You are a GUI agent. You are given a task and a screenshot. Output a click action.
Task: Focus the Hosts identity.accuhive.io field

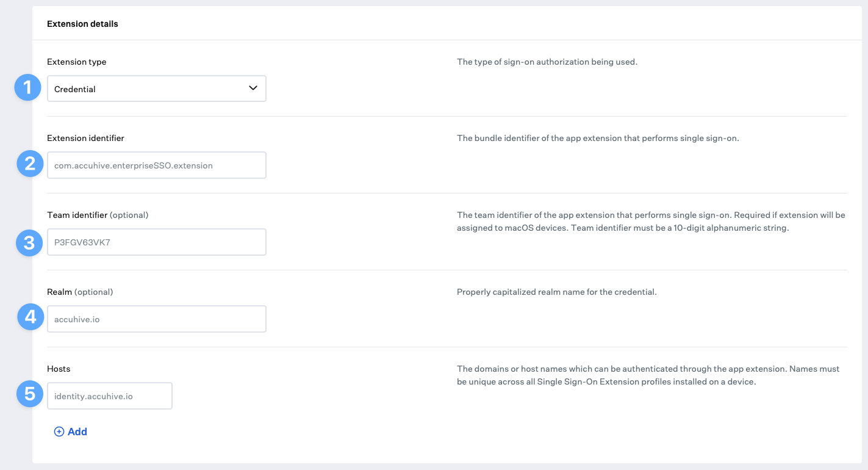(x=109, y=396)
